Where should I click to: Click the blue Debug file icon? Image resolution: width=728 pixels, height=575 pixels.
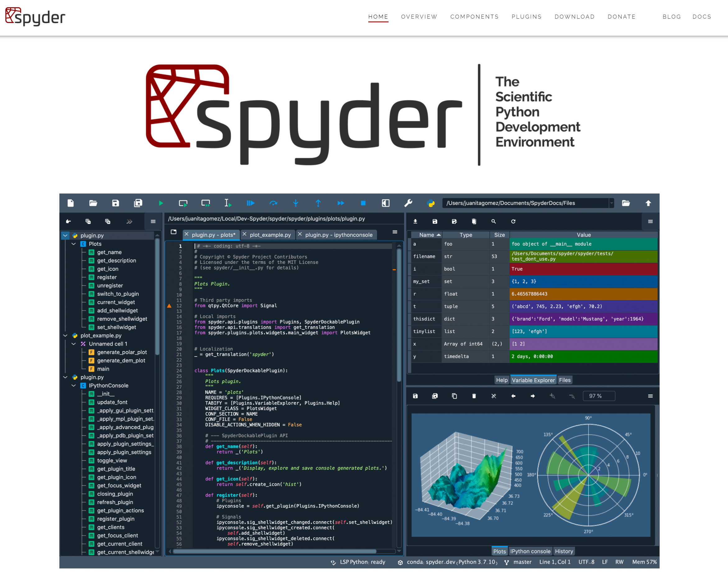250,203
